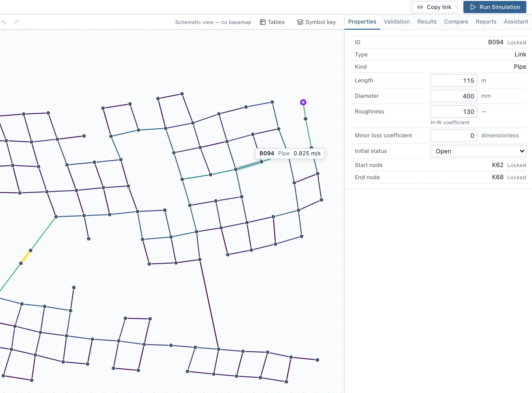532x393 pixels.
Task: Open the Tables view
Action: tap(272, 22)
